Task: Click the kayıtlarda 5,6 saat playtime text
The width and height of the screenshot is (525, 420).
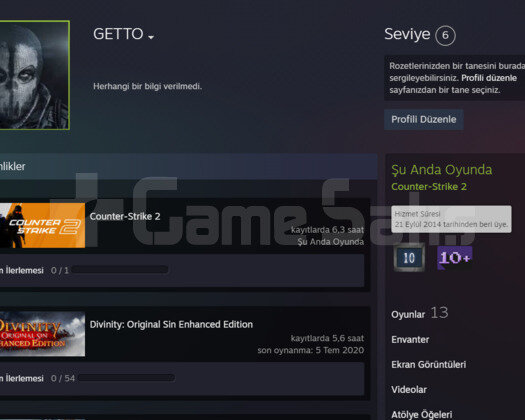Action: point(327,338)
